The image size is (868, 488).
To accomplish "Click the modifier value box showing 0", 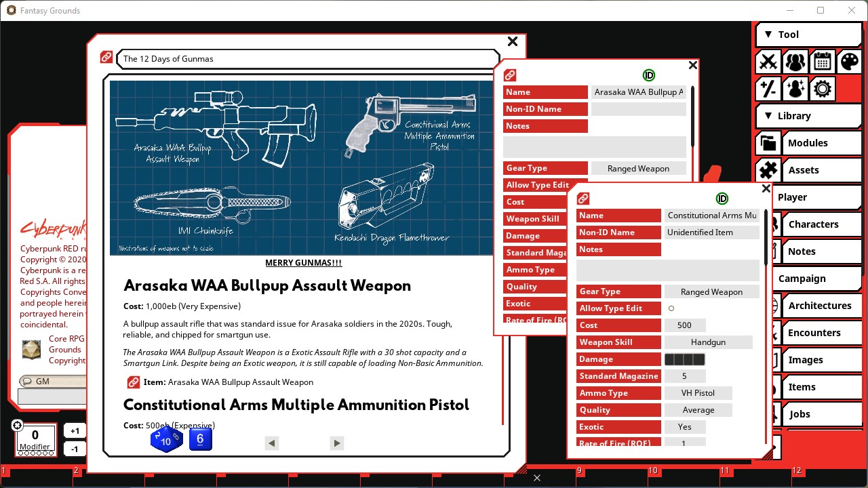I will [35, 435].
